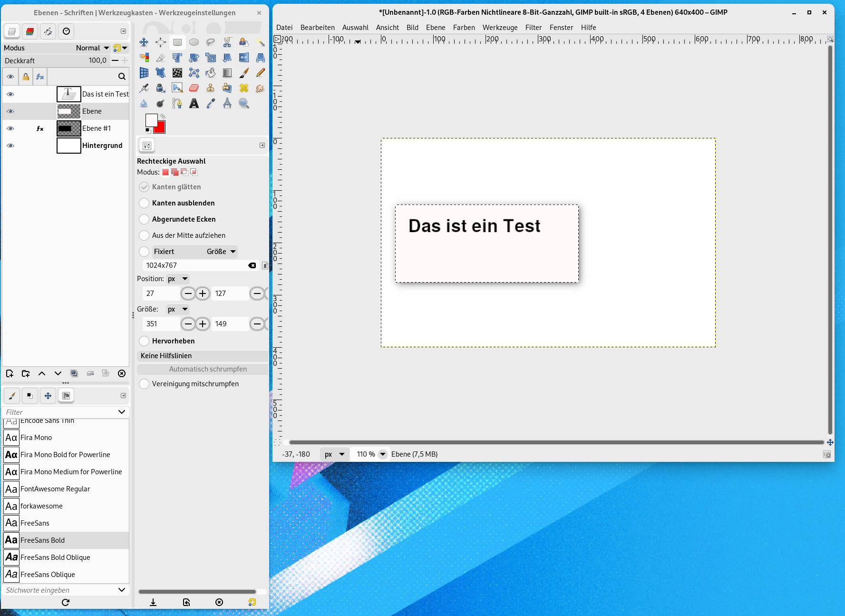Viewport: 845px width, 616px height.
Task: Select the Zoom magnifier tool
Action: coord(244,103)
